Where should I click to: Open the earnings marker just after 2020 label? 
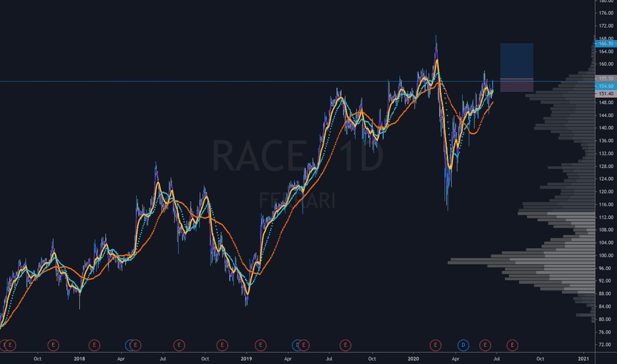[435, 345]
